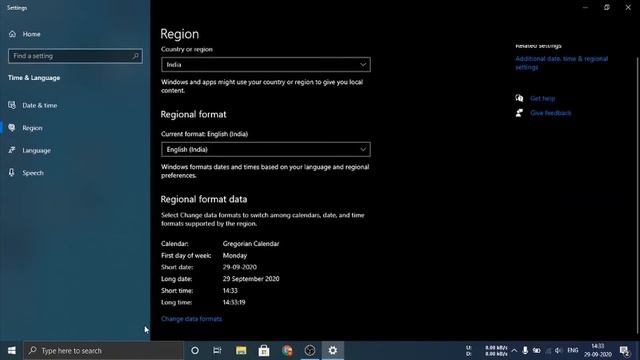Click the microphone tray icon

coord(525,351)
